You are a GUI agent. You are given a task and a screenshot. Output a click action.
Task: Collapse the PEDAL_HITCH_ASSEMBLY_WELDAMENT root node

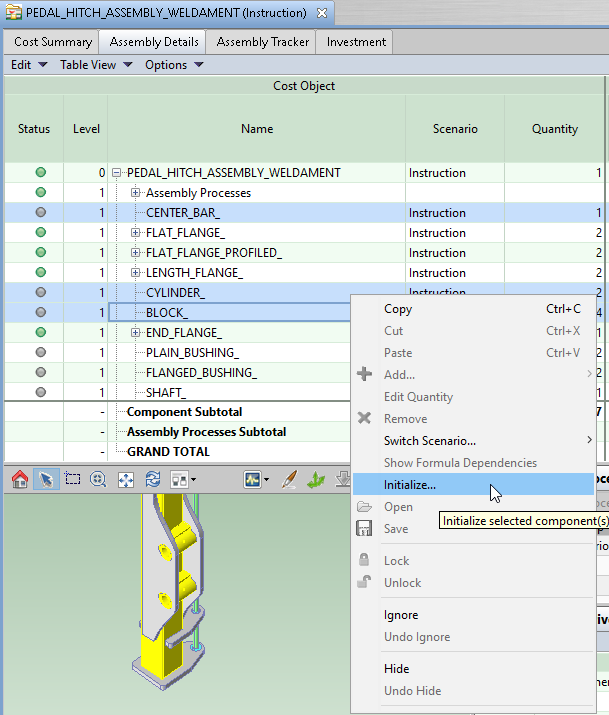coord(117,173)
